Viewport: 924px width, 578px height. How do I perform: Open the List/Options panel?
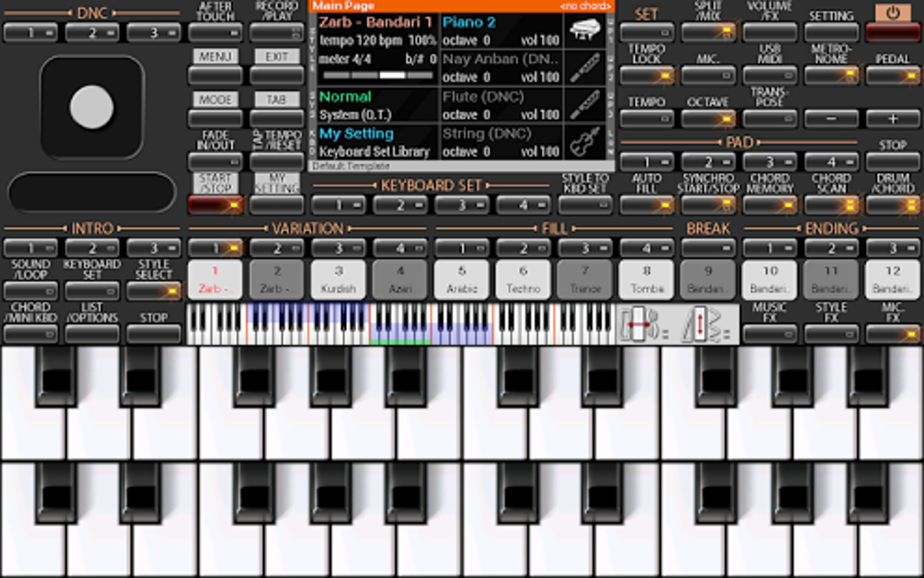tap(91, 334)
